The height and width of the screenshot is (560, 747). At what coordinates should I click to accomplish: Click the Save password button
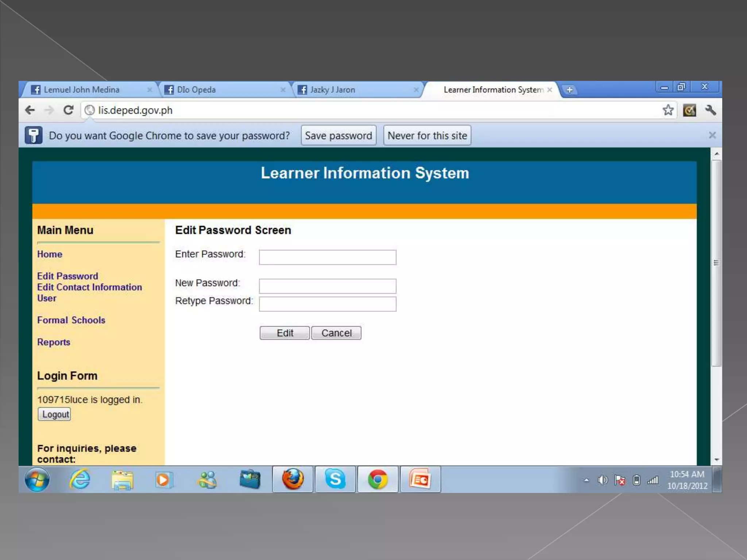338,135
